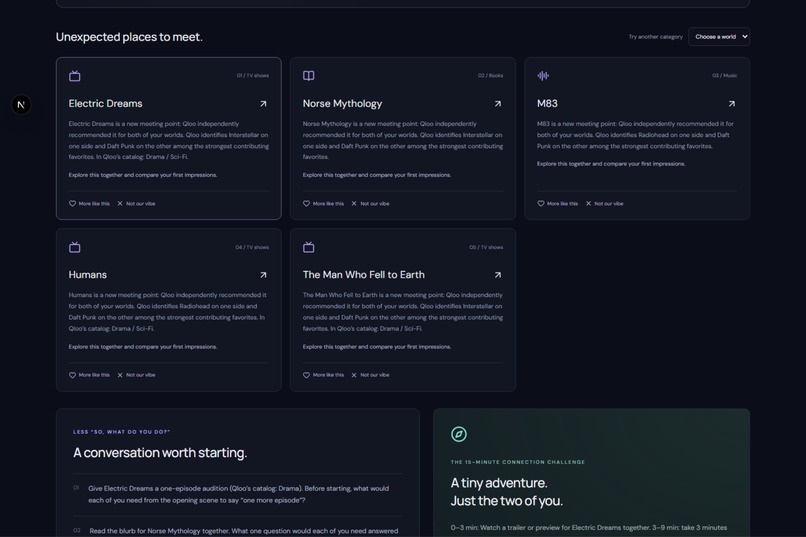This screenshot has width=806, height=537.
Task: Click conversation prompt 02 about Norse Mythology blurb
Action: [x=244, y=531]
